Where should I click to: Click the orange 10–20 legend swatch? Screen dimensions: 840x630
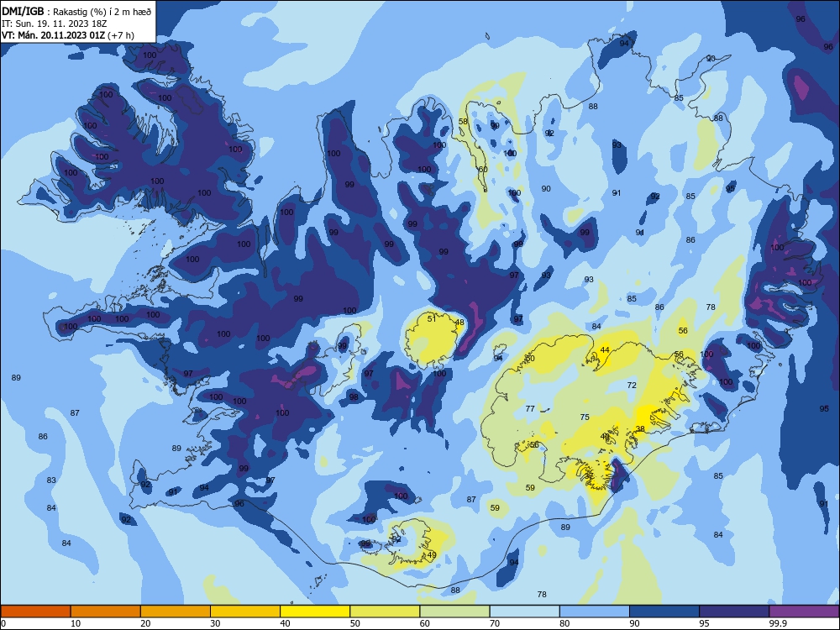pos(106,612)
